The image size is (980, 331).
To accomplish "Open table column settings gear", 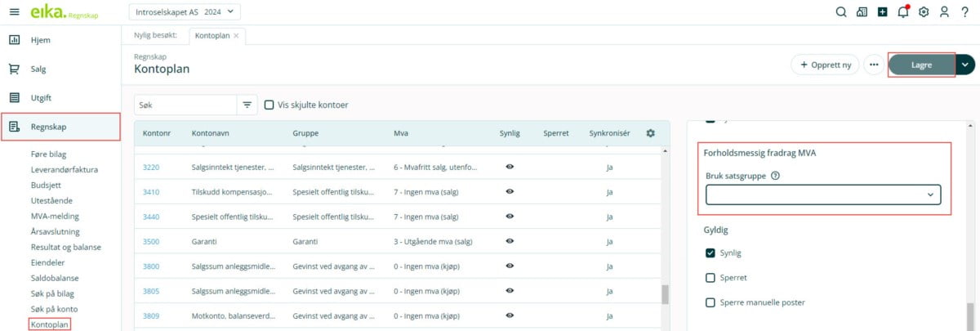I will point(650,133).
